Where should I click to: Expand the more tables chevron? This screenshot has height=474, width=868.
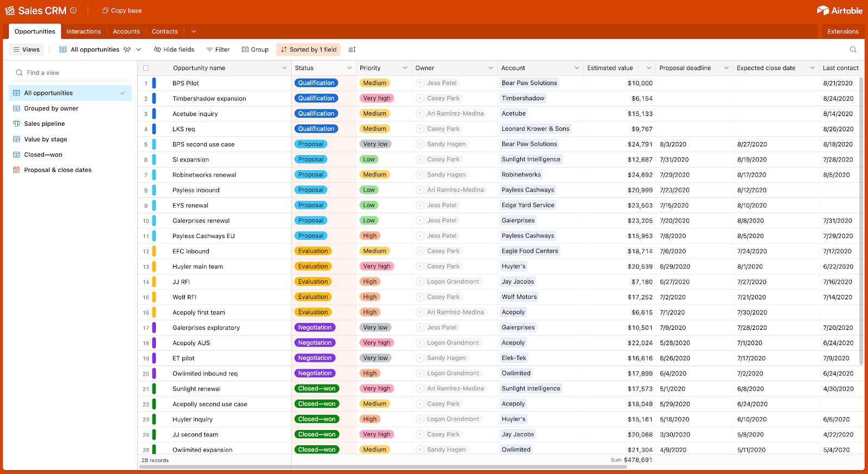coord(194,31)
